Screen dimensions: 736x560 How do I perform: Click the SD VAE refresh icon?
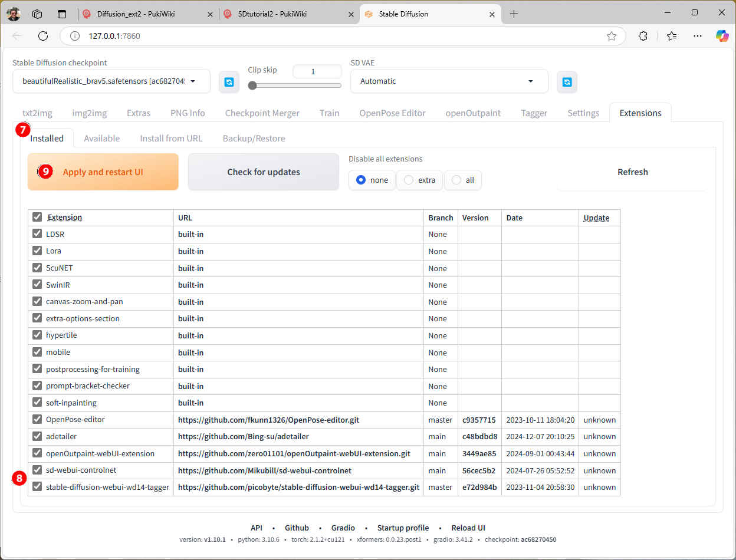click(x=567, y=82)
